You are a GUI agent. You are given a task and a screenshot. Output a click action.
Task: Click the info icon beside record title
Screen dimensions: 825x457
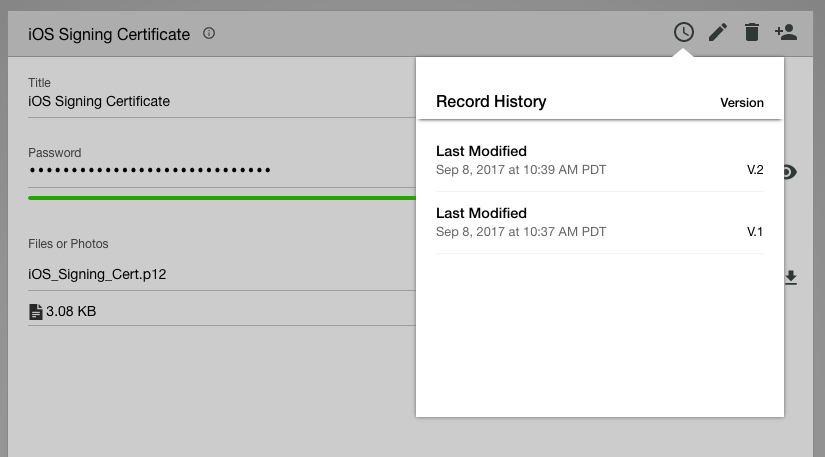(209, 34)
